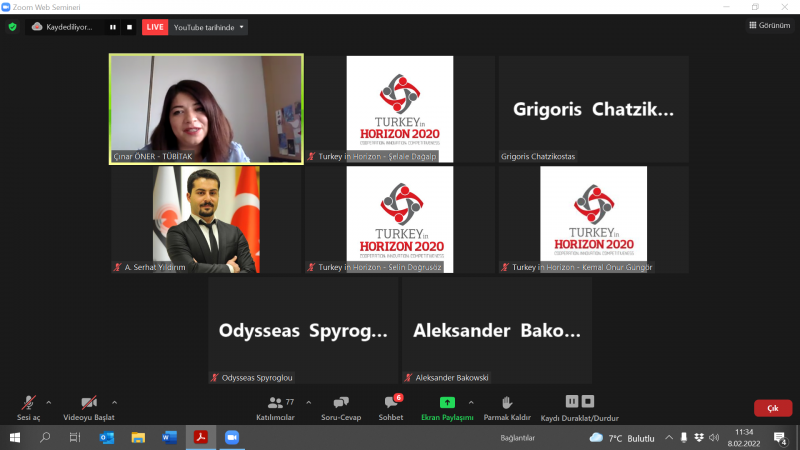Open Windows taskbar search
This screenshot has height=450, width=800.
click(45, 438)
